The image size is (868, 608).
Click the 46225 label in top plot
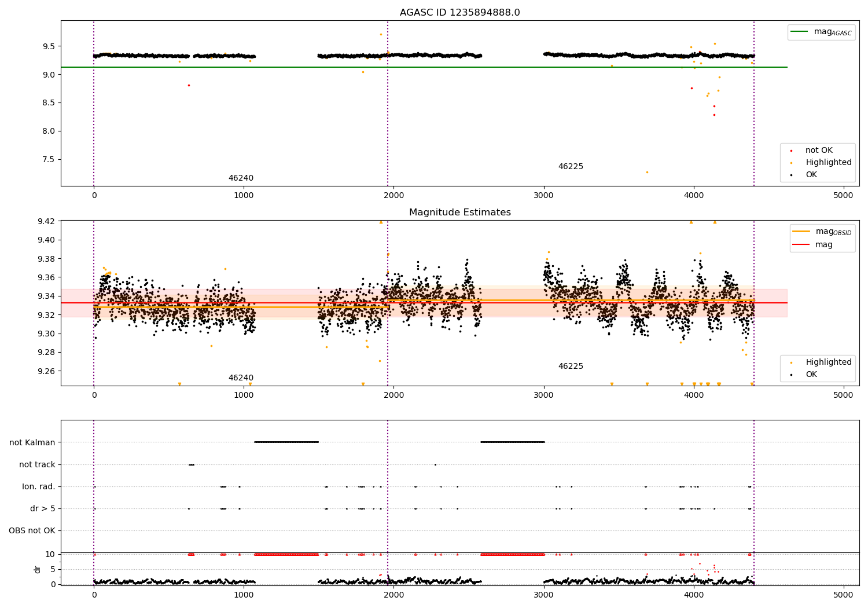pyautogui.click(x=571, y=167)
